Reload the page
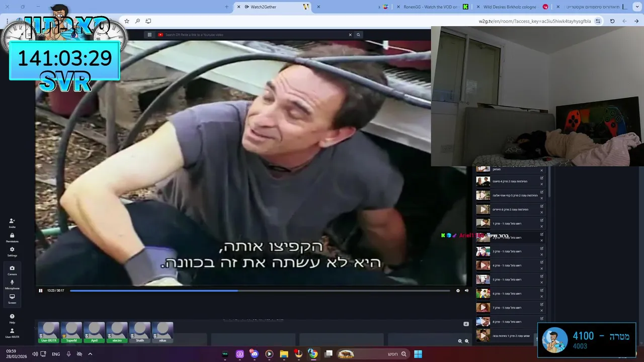 (x=612, y=21)
